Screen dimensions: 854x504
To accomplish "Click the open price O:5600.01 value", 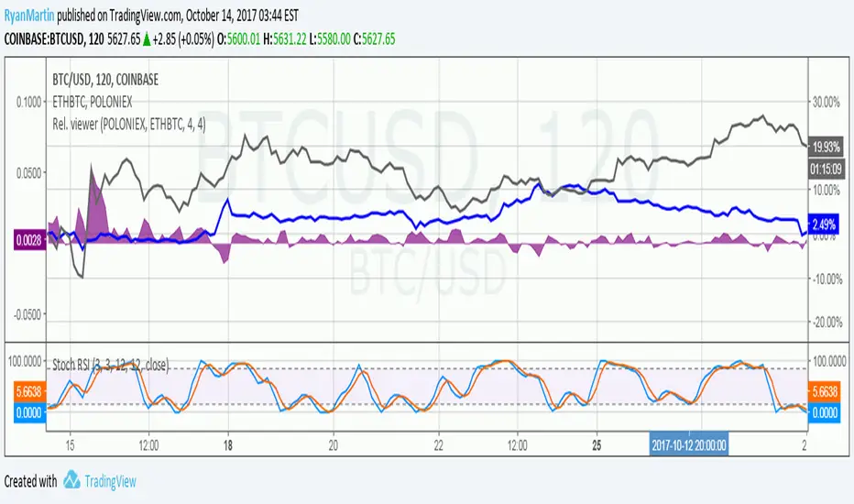I will (238, 39).
